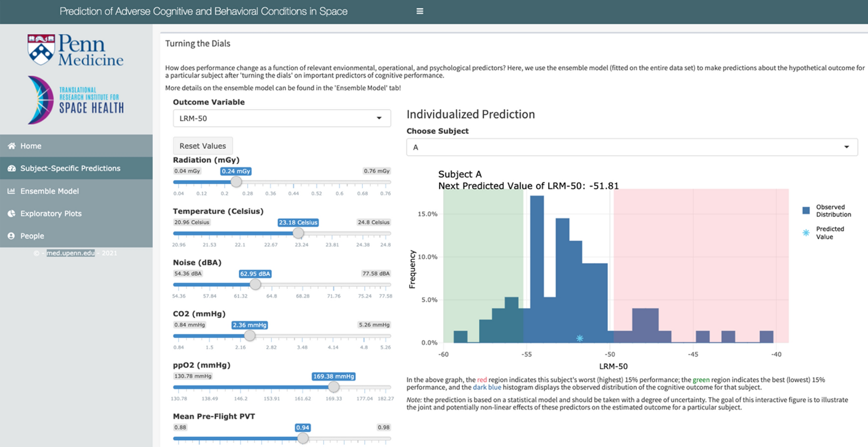Click the hamburger menu icon in header

420,11
